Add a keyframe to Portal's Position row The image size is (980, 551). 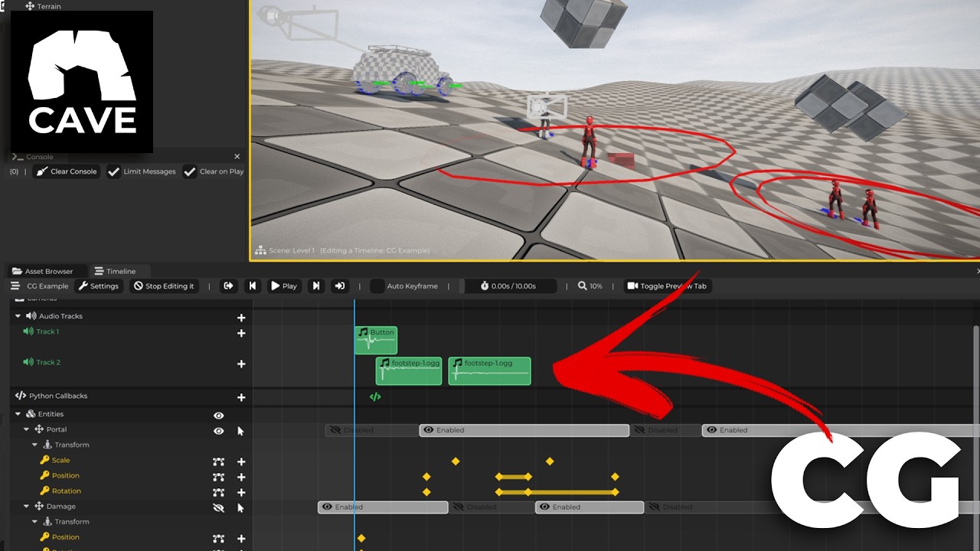[x=241, y=477]
